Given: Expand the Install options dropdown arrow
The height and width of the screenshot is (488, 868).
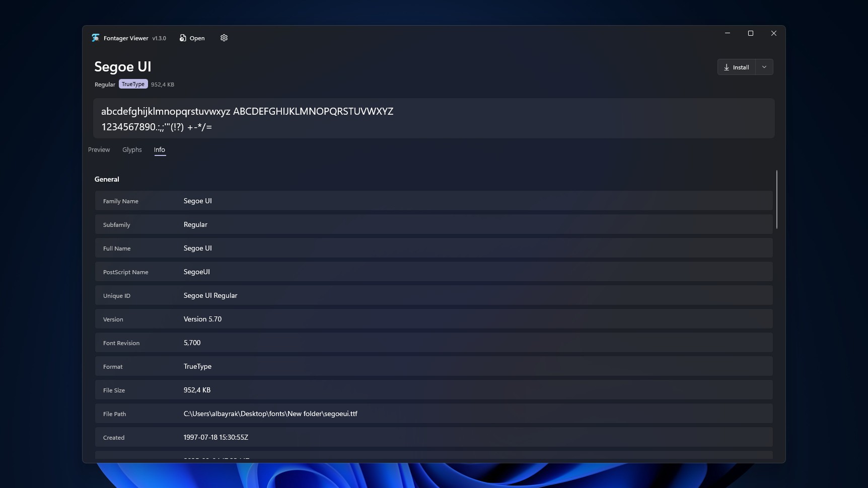Looking at the screenshot, I should [764, 67].
